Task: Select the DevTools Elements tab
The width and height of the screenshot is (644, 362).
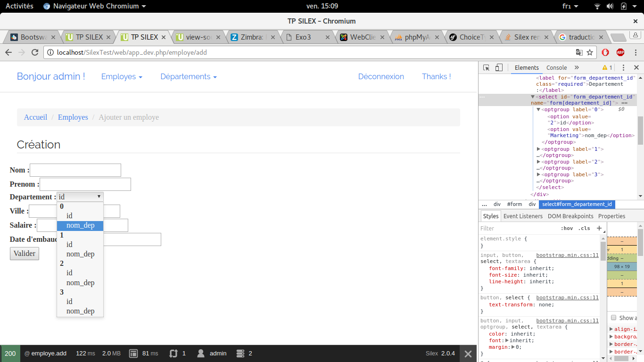Action: pyautogui.click(x=527, y=67)
